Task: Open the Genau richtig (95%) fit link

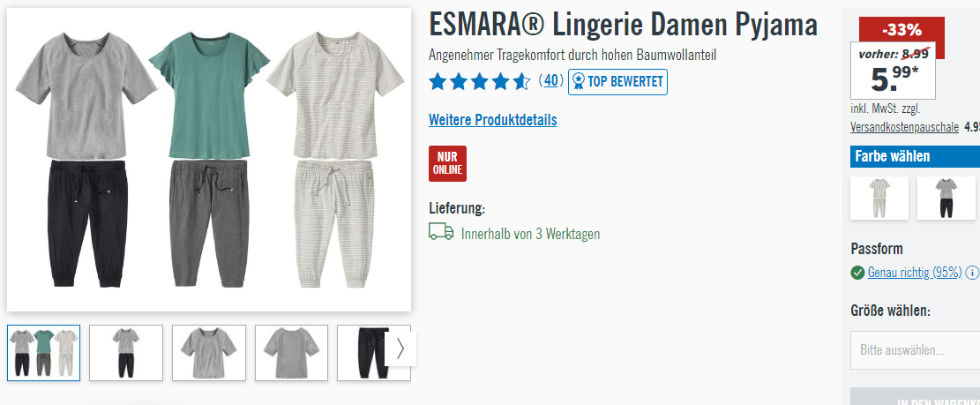Action: pos(915,273)
